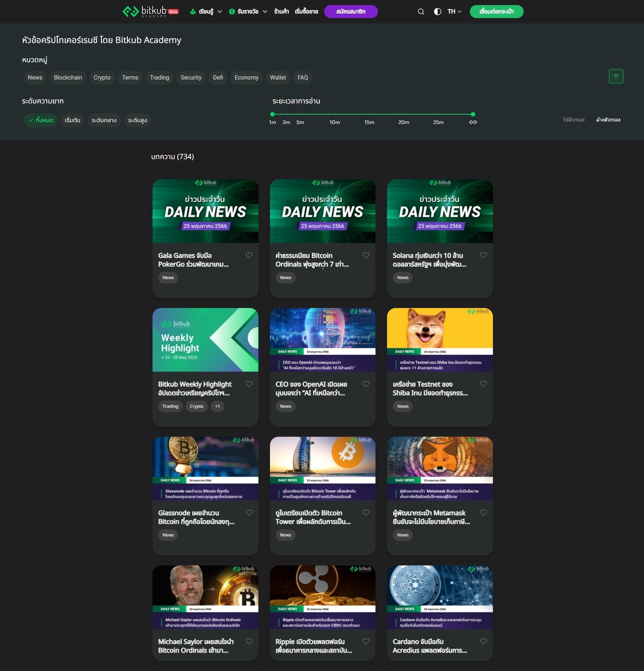Open the Metamask fox thumbnail
This screenshot has height=671, width=644.
point(440,469)
